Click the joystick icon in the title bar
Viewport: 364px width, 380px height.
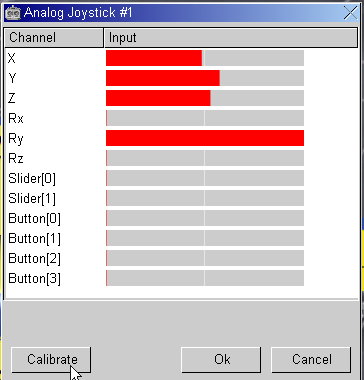coord(13,13)
